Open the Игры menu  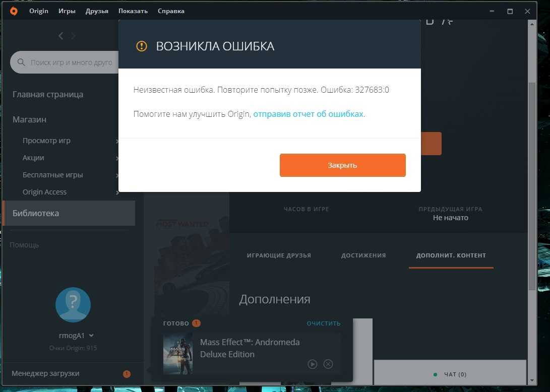67,11
